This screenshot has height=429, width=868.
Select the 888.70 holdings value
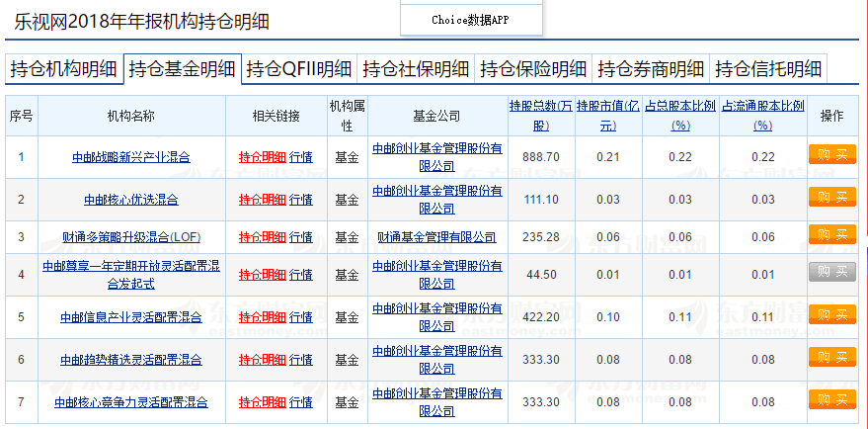point(541,157)
